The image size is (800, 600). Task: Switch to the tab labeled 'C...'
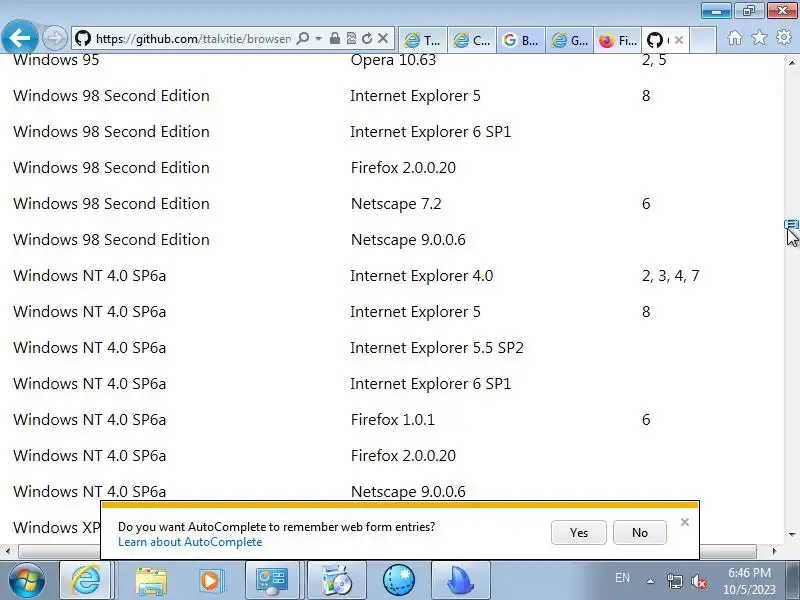point(472,40)
